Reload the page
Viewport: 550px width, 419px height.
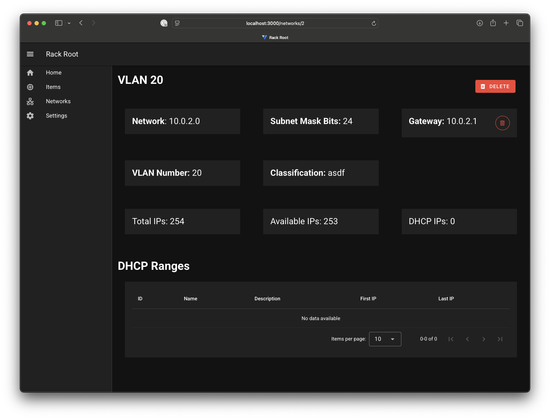click(x=374, y=23)
